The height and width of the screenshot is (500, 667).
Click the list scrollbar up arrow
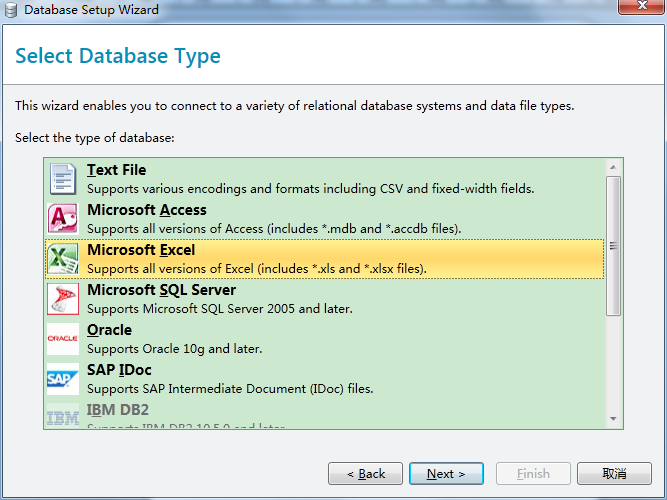(x=613, y=167)
